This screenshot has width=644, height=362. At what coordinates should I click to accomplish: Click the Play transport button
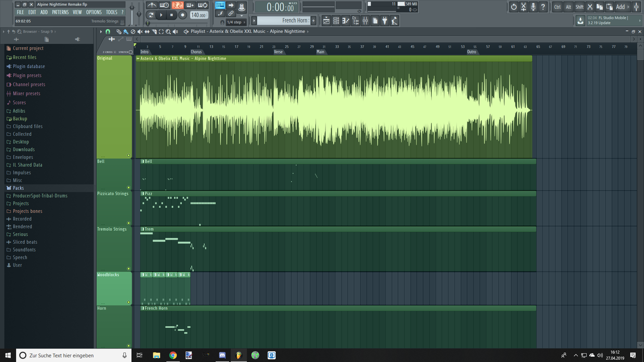click(161, 15)
